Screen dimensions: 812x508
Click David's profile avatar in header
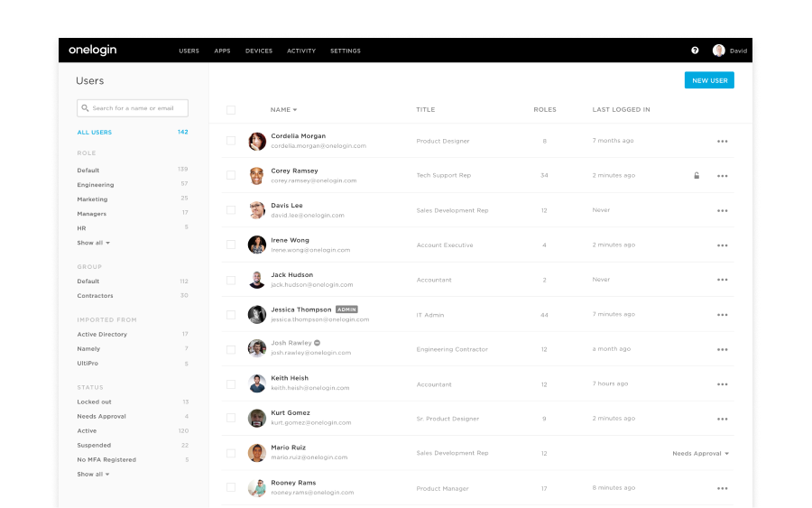[718, 51]
